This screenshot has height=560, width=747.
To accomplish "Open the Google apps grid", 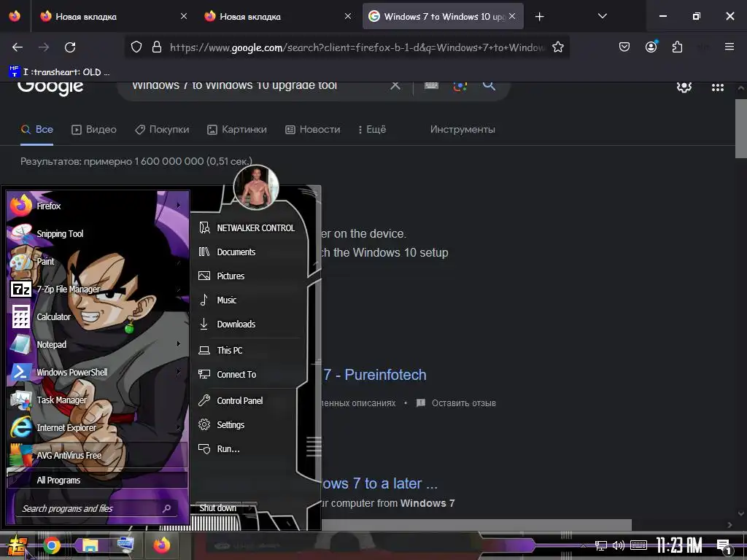I will (x=718, y=87).
